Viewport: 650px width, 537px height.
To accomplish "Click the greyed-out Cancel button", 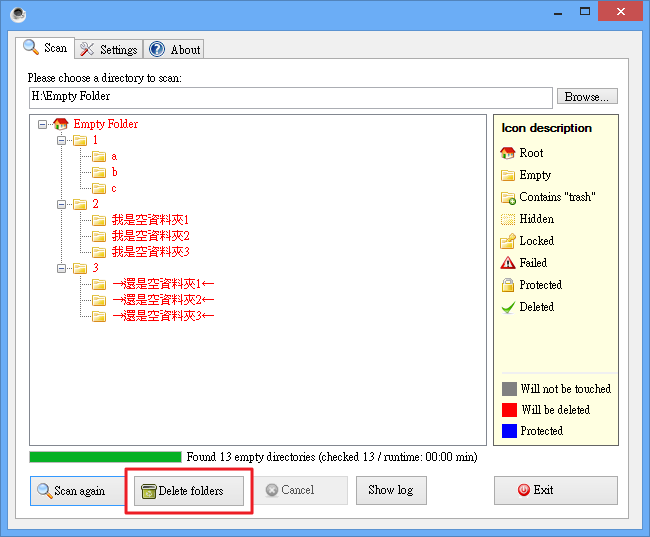I will click(x=301, y=490).
